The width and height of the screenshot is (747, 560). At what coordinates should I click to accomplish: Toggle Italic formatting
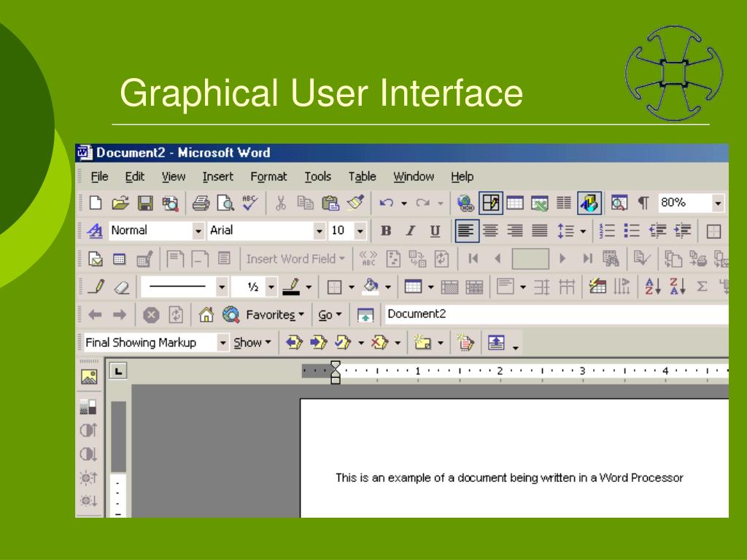[x=410, y=231]
